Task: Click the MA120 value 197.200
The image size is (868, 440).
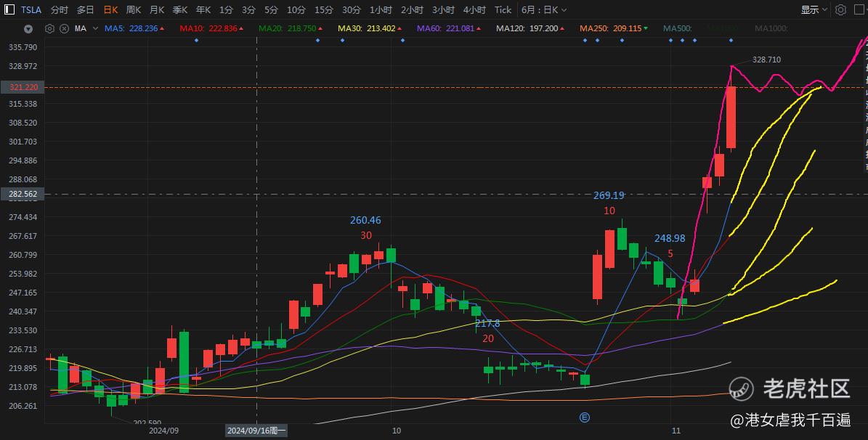Action: pos(543,28)
